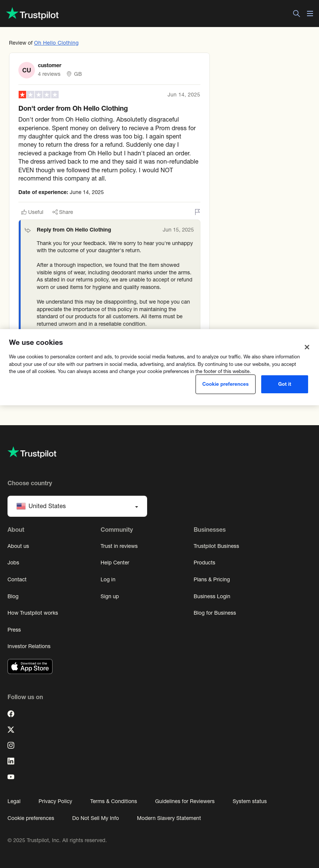Open Legal footer link
The height and width of the screenshot is (868, 319).
coord(14,801)
